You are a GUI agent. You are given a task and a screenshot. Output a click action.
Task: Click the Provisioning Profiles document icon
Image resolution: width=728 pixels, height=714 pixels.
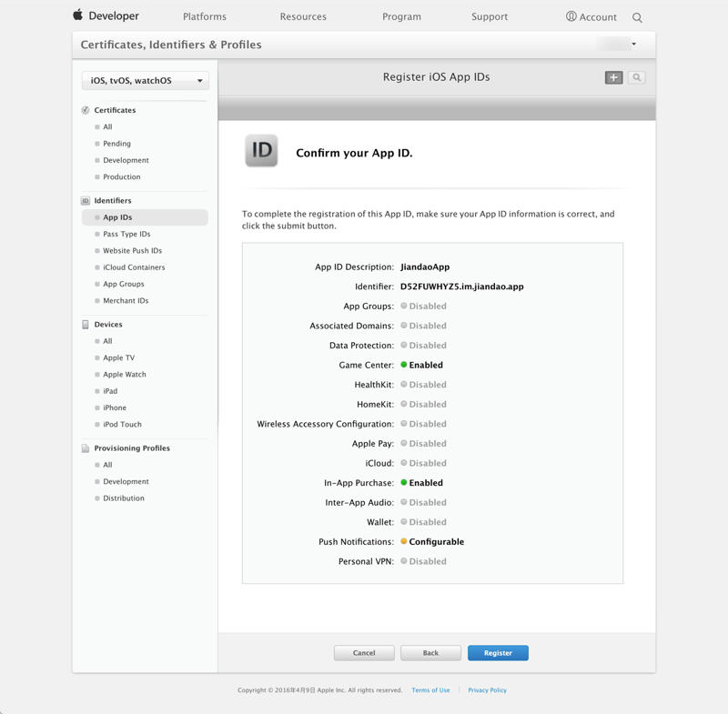pos(86,448)
